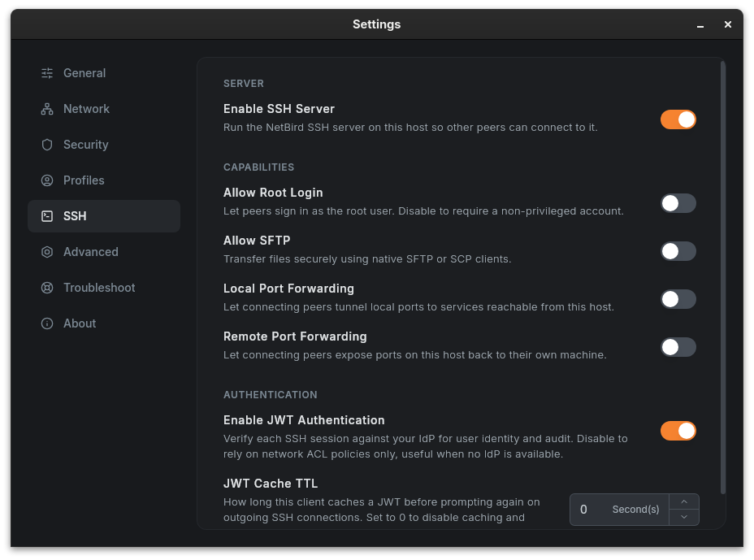
Task: Select the SSH section label
Action: [x=75, y=216]
